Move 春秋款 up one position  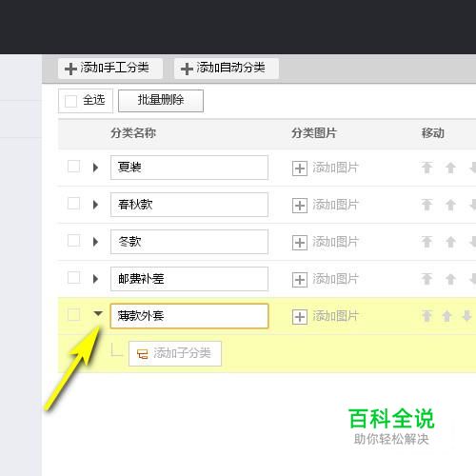pyautogui.click(x=450, y=205)
